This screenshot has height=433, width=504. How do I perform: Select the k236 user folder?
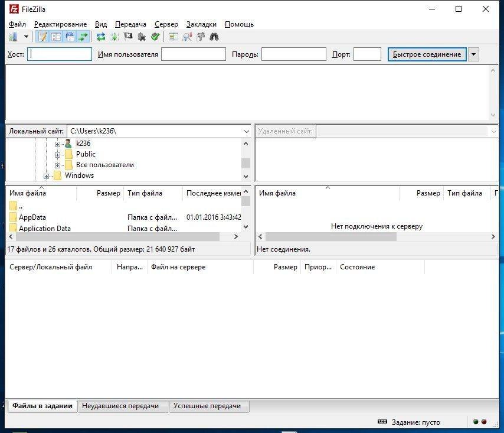pyautogui.click(x=83, y=144)
